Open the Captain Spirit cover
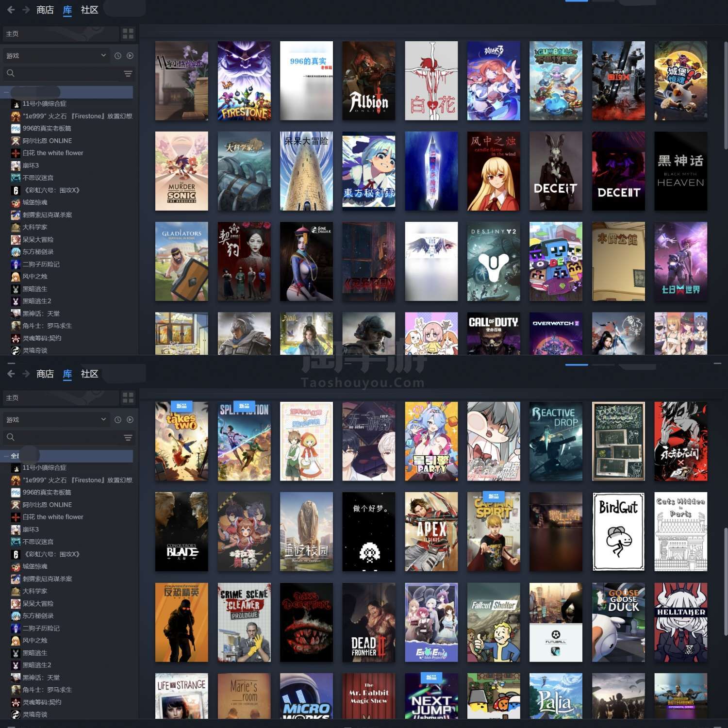728x728 pixels. click(x=494, y=532)
